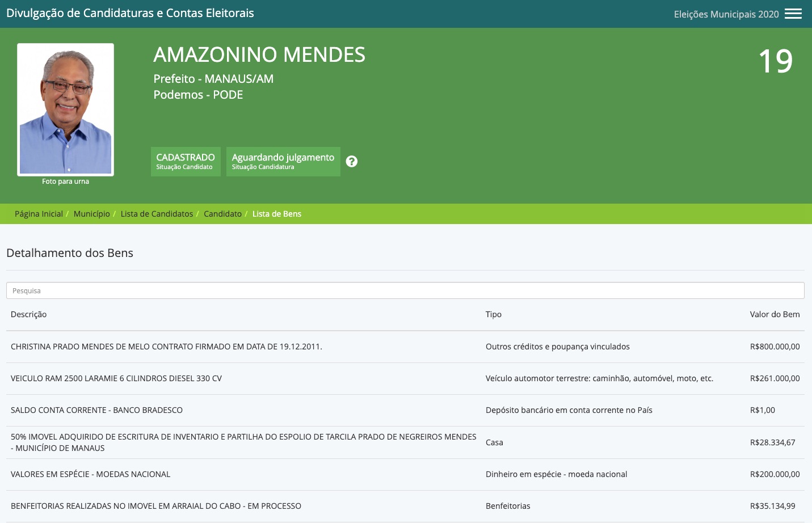Sort by the Tipo column header
Image resolution: width=812 pixels, height=523 pixels.
493,314
